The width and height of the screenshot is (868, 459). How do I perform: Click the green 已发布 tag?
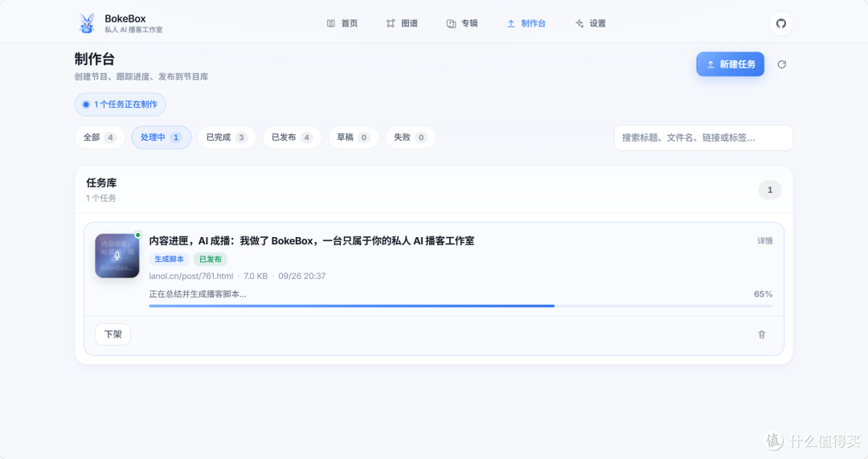tap(211, 259)
